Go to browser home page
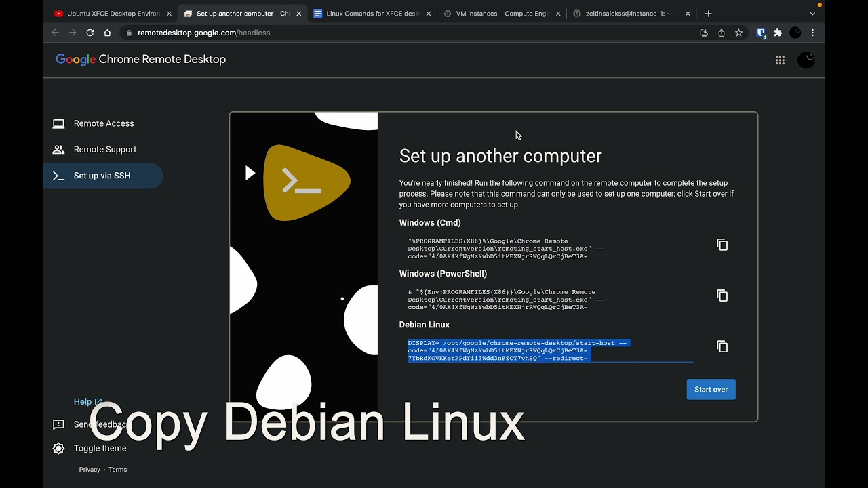 [107, 33]
